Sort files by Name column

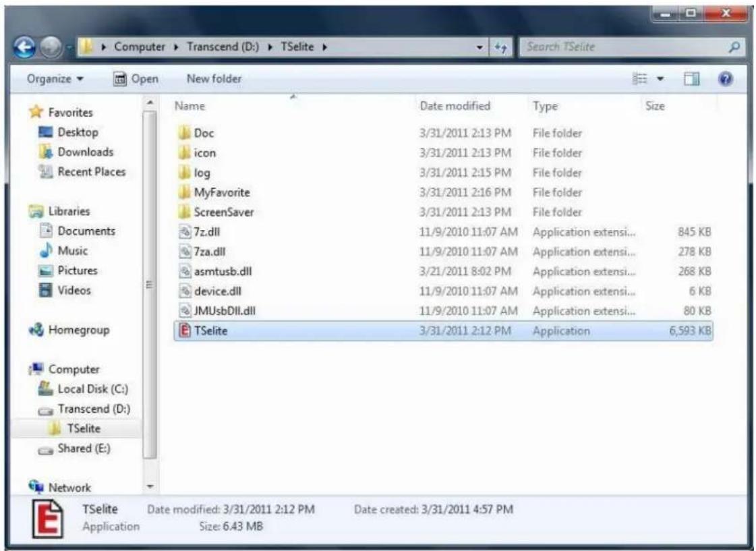[x=190, y=106]
